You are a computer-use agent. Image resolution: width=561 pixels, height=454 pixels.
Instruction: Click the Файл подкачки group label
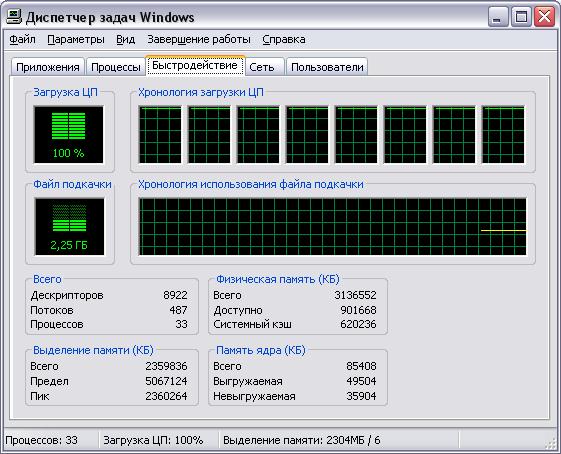(x=72, y=184)
